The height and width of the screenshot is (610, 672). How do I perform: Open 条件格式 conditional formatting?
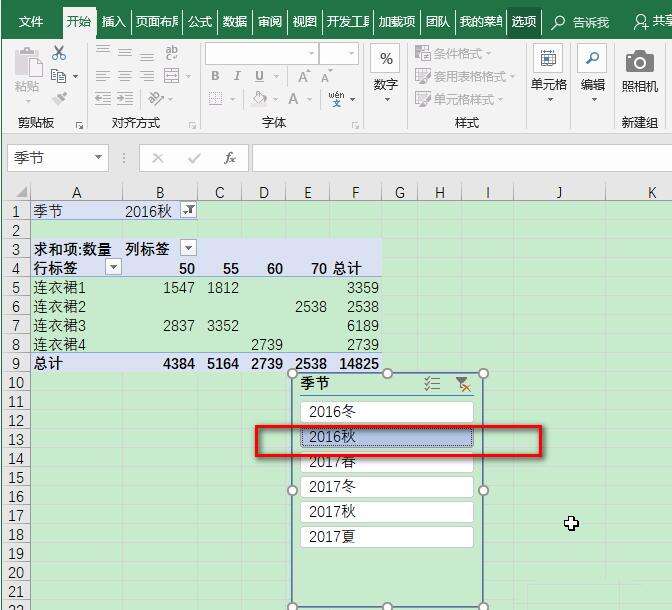point(453,54)
